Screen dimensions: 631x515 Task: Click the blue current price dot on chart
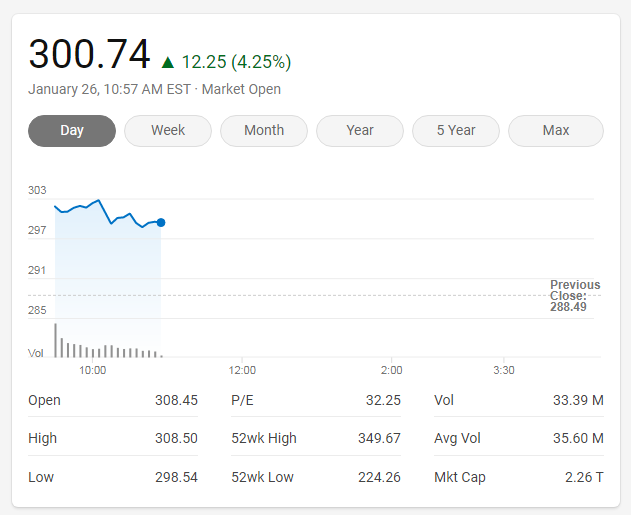[161, 222]
